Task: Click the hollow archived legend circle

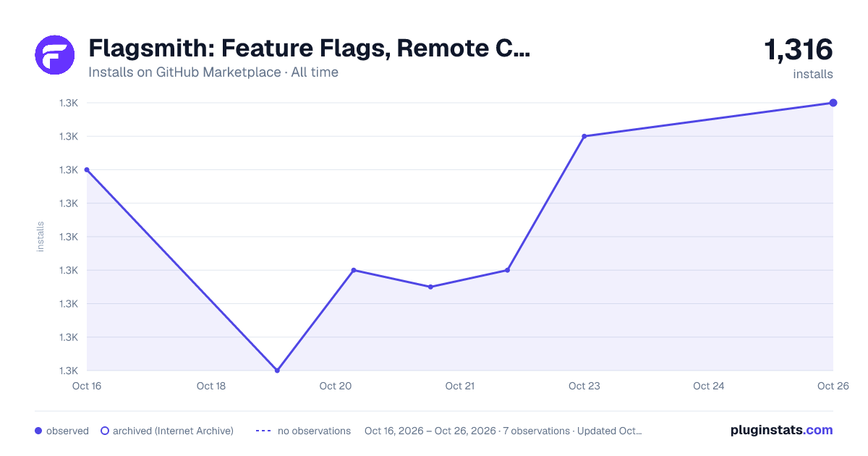Action: (105, 431)
